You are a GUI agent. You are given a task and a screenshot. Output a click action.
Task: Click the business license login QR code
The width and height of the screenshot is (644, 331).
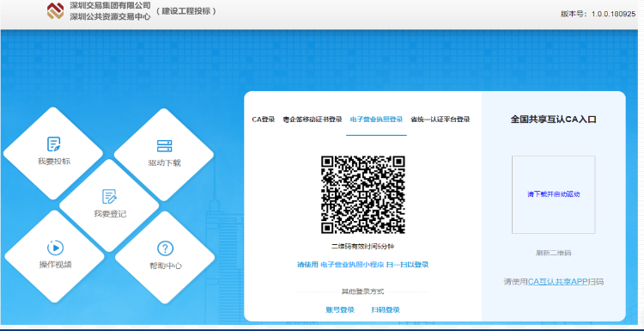[363, 195]
